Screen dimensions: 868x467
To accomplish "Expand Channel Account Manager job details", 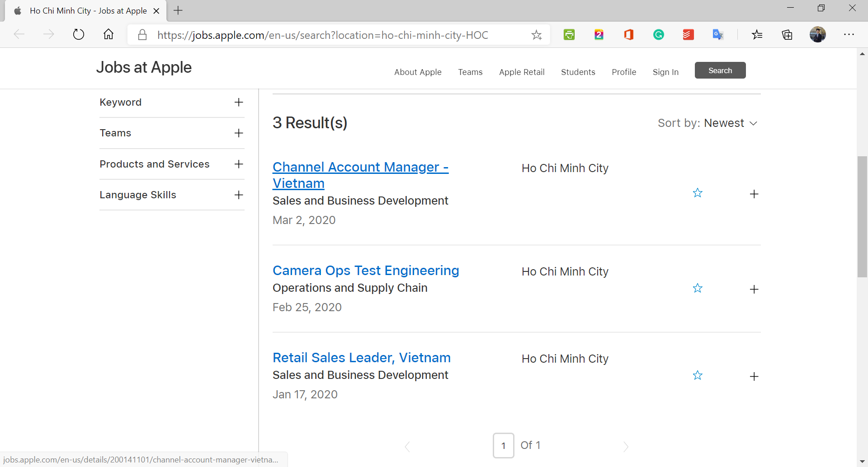I will 754,194.
